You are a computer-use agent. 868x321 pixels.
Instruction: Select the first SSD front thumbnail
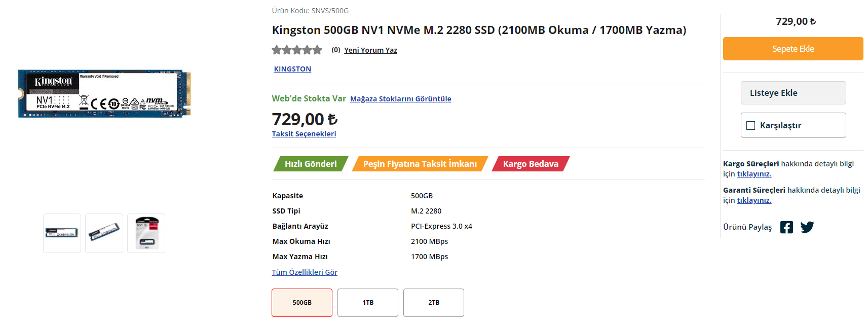click(62, 233)
